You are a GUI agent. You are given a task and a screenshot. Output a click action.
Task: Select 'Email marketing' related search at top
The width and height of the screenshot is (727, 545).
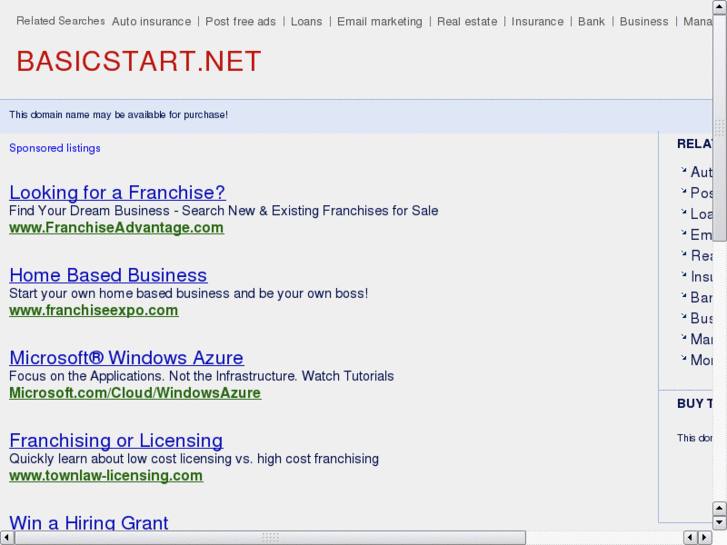point(379,21)
